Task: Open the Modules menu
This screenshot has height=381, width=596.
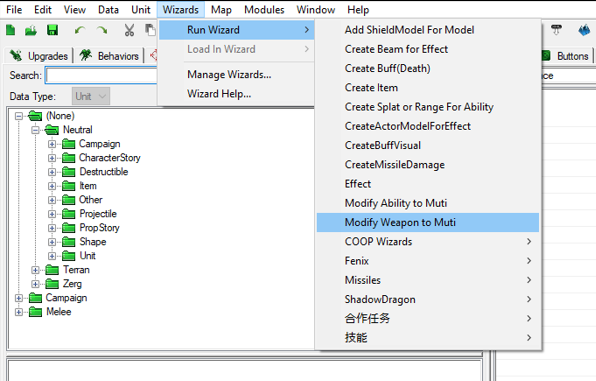Action: [x=264, y=10]
